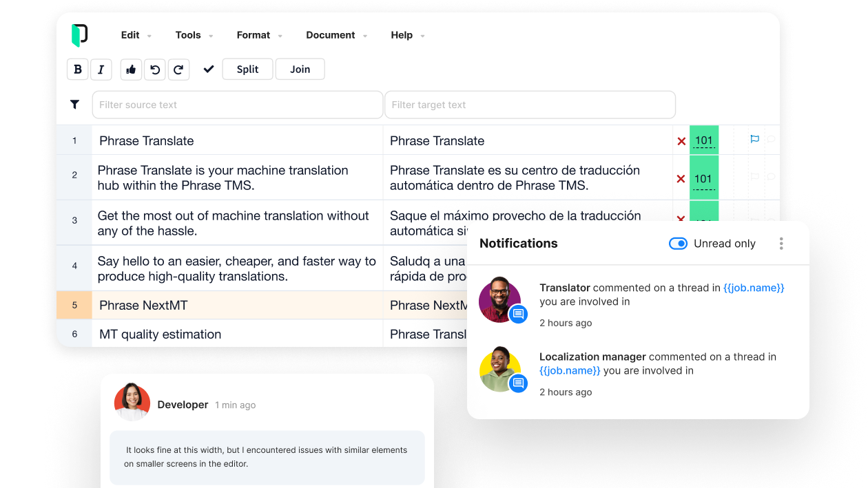Screen dimensions: 868x488
Task: Click the red X status on segment 2
Action: (681, 179)
